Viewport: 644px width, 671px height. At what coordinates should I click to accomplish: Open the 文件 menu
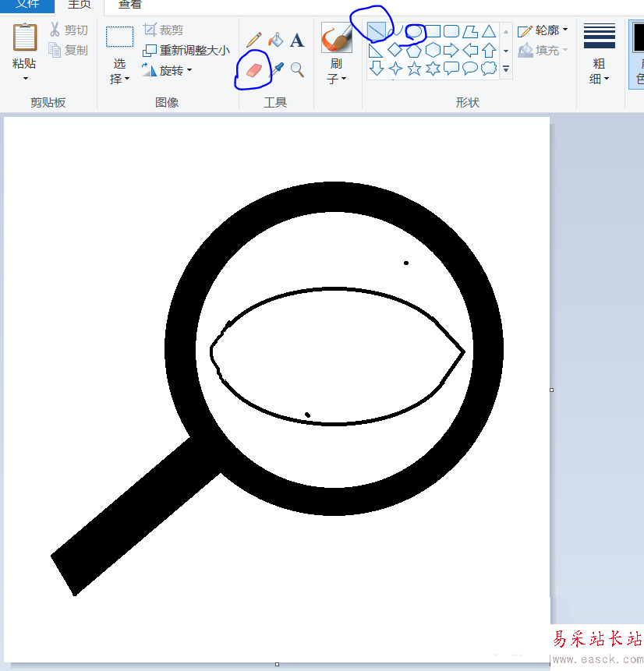(x=27, y=5)
